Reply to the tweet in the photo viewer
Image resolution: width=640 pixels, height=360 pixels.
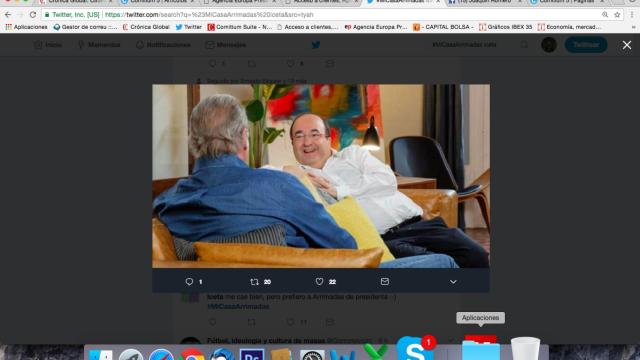(189, 282)
